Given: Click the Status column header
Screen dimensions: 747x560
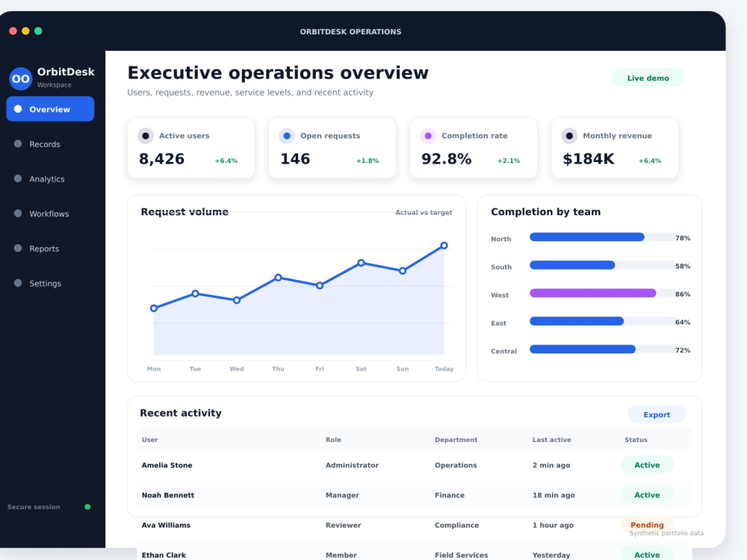Looking at the screenshot, I should pyautogui.click(x=636, y=440).
